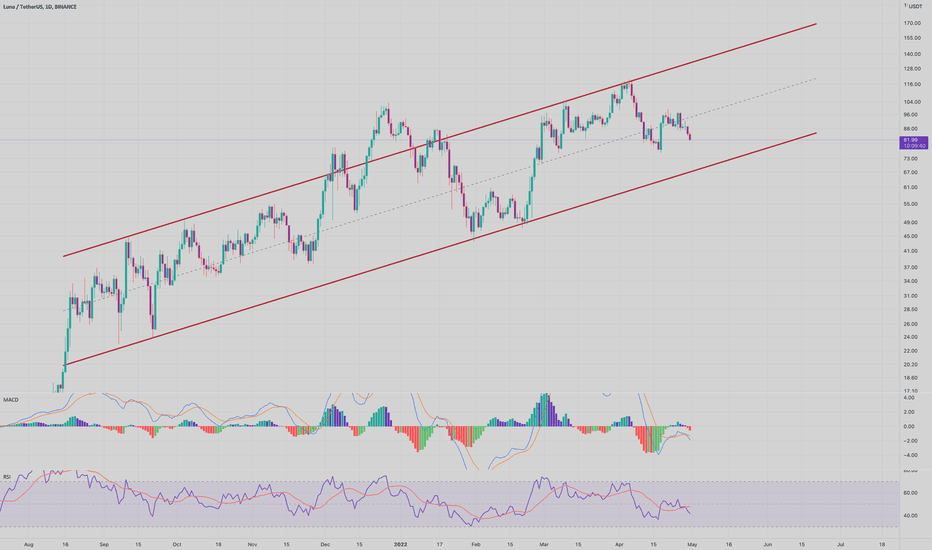Click the Apr label on time axis
This screenshot has height=550, width=932.
(x=619, y=544)
